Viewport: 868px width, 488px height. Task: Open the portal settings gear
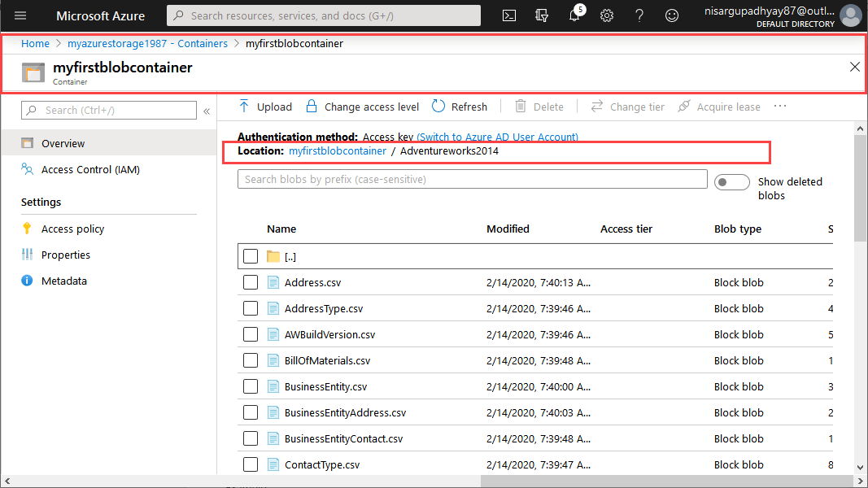click(607, 15)
